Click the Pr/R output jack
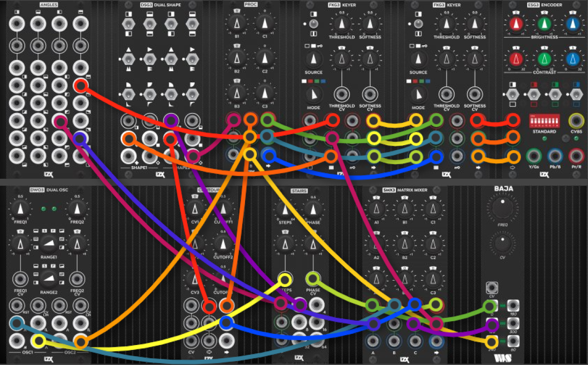This screenshot has width=588, height=365. point(577,156)
